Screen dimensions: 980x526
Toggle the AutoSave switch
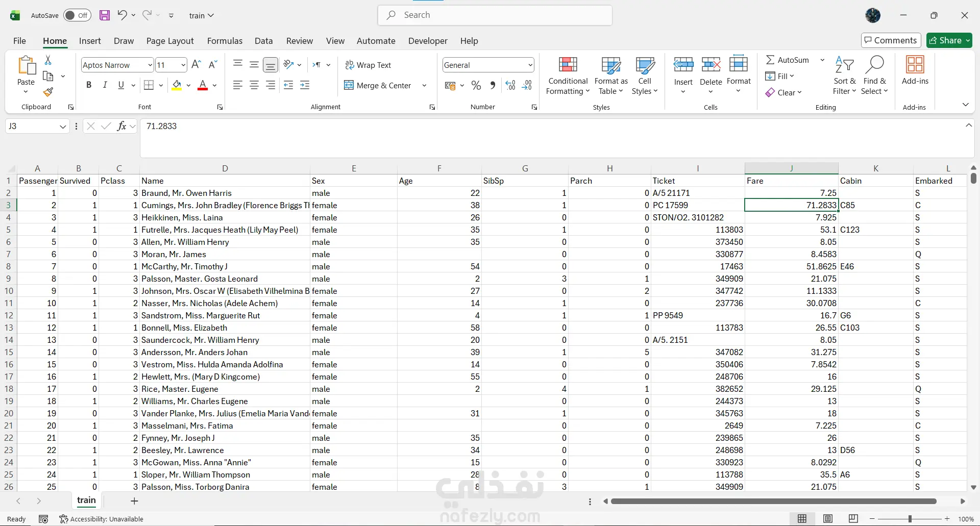pyautogui.click(x=77, y=15)
